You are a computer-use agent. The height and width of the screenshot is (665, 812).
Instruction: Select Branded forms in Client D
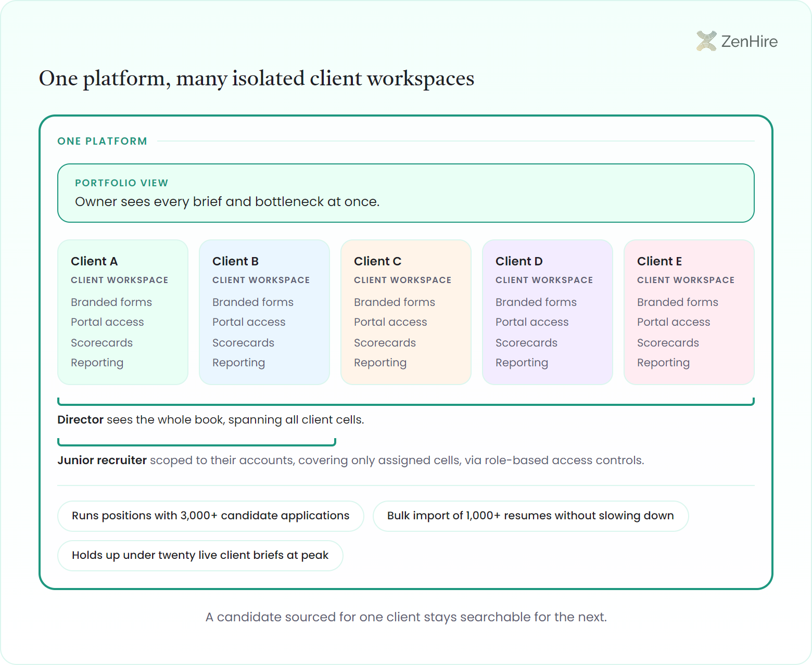click(x=536, y=302)
